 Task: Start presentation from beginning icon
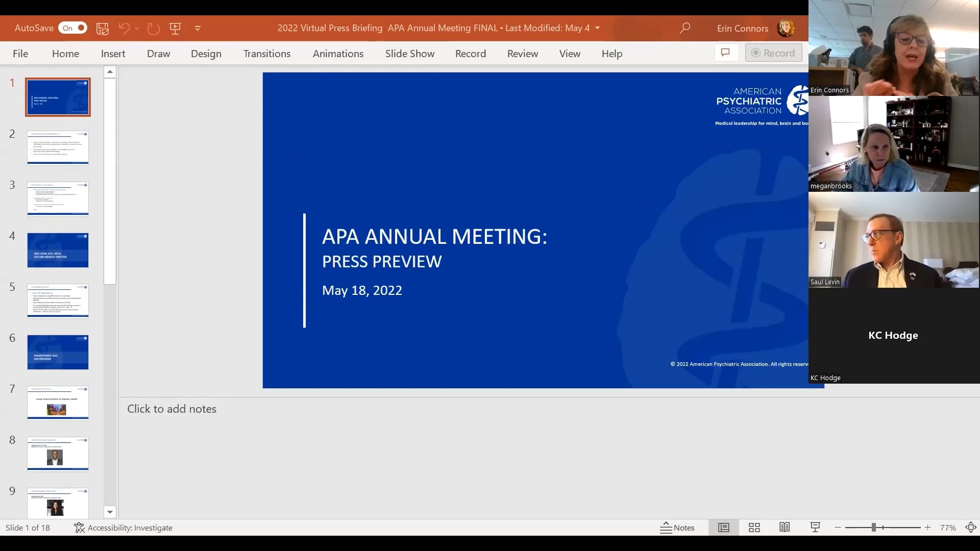coord(175,28)
